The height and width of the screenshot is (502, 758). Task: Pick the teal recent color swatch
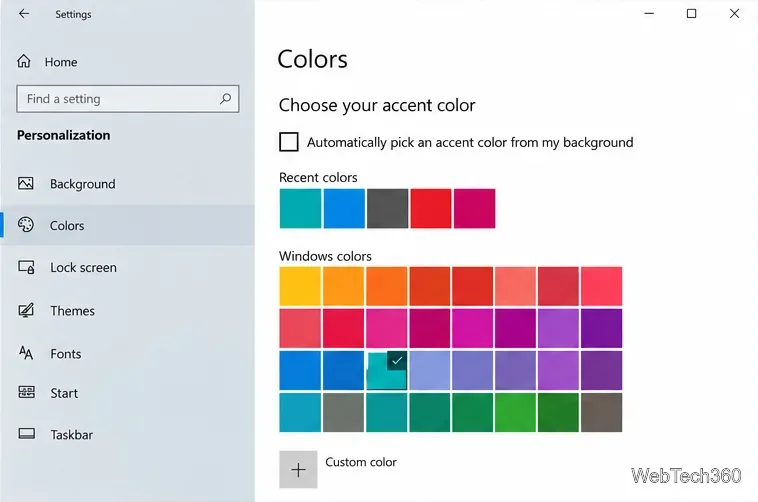pos(300,208)
